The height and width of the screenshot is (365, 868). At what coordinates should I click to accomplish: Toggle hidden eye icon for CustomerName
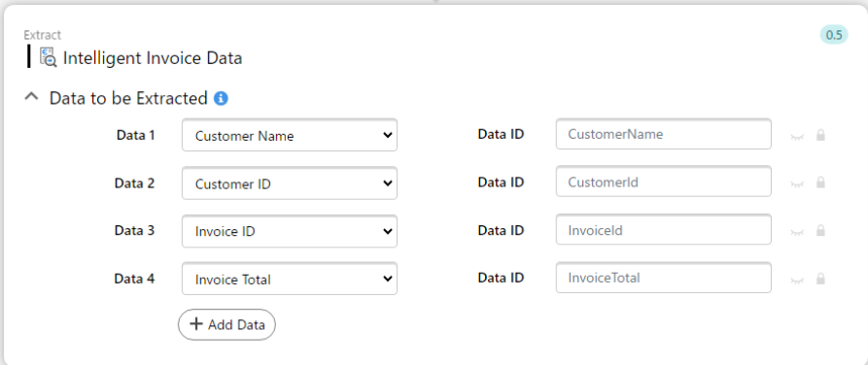pyautogui.click(x=797, y=137)
